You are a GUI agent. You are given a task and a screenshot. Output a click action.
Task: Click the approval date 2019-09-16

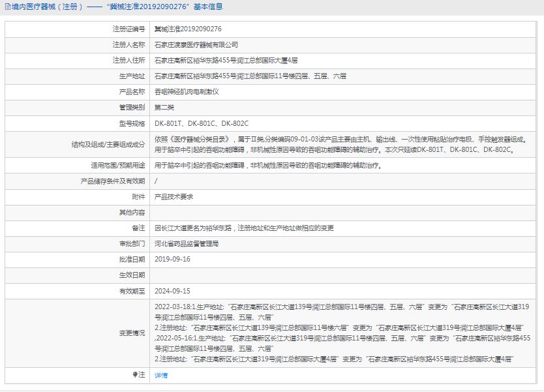point(173,259)
